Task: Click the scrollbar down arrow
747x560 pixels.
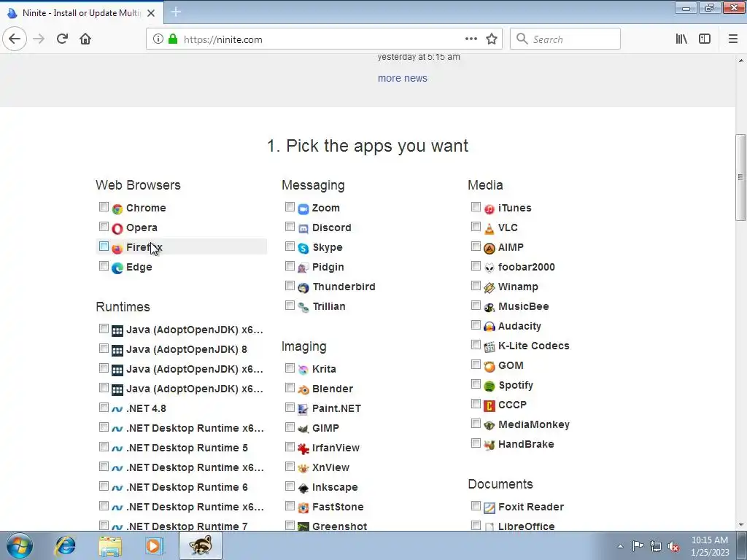Action: point(741,525)
